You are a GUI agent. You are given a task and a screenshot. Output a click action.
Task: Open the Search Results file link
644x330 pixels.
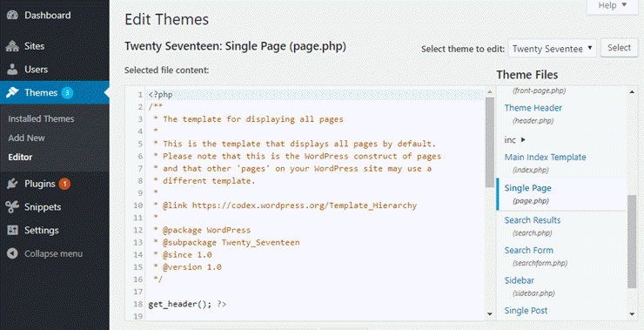tap(533, 220)
